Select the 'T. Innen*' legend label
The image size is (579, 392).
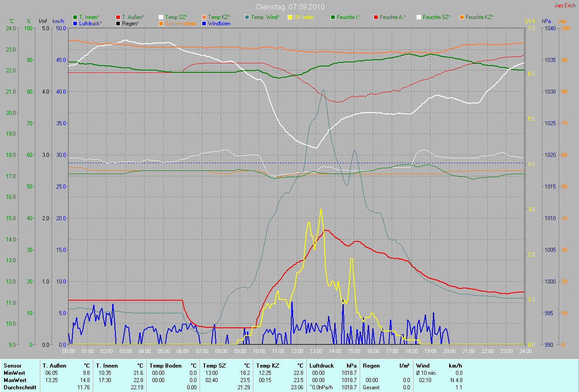pos(89,17)
